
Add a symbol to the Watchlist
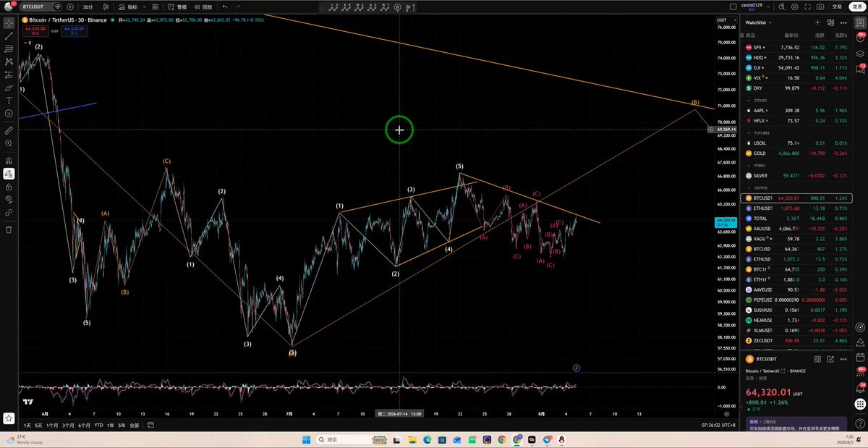[818, 22]
